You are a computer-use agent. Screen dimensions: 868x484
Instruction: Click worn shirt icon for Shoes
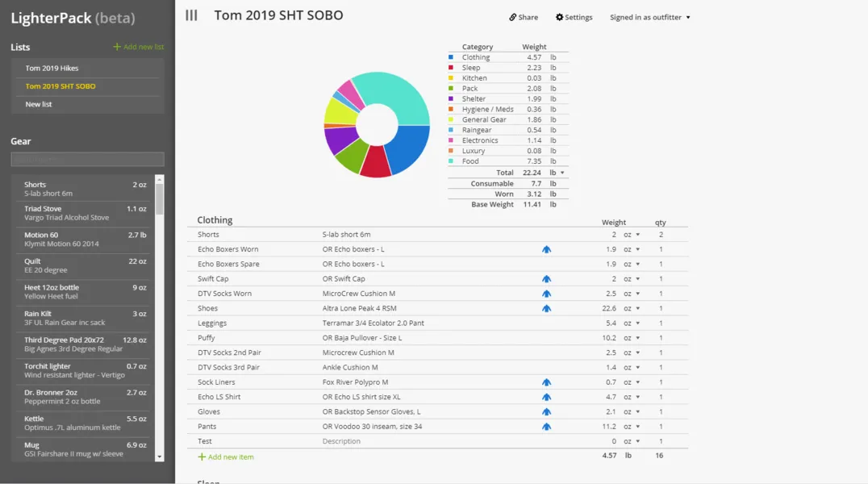546,308
